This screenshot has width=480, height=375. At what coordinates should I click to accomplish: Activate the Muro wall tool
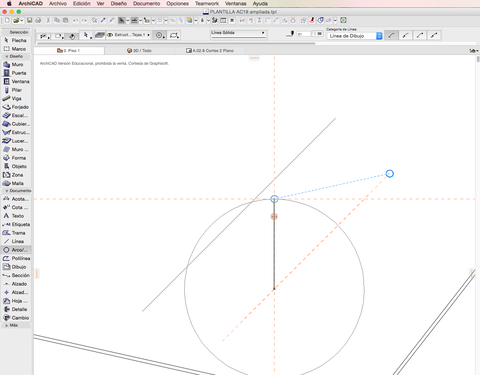coord(16,64)
